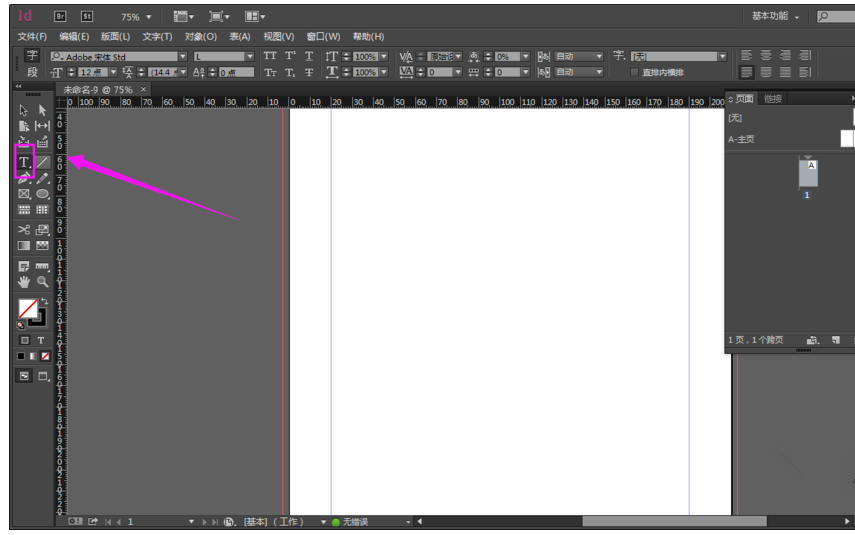Expand the Adobe 宋体 Std font dropdown

click(183, 57)
